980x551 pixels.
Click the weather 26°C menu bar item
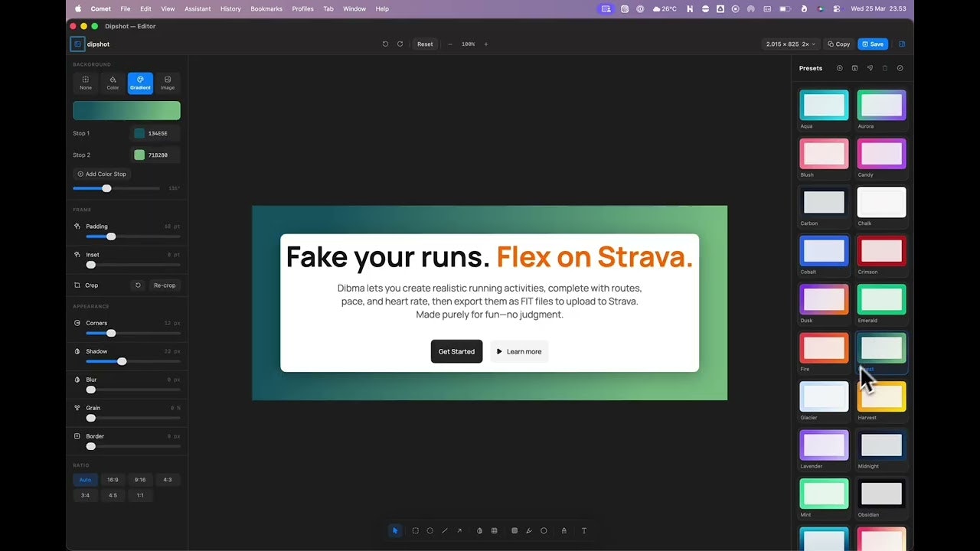tap(664, 8)
